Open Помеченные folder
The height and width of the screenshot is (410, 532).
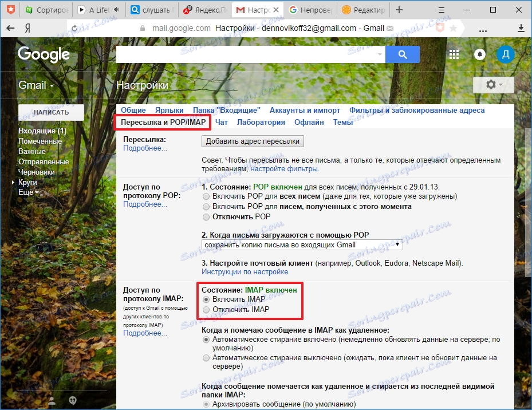tap(40, 141)
